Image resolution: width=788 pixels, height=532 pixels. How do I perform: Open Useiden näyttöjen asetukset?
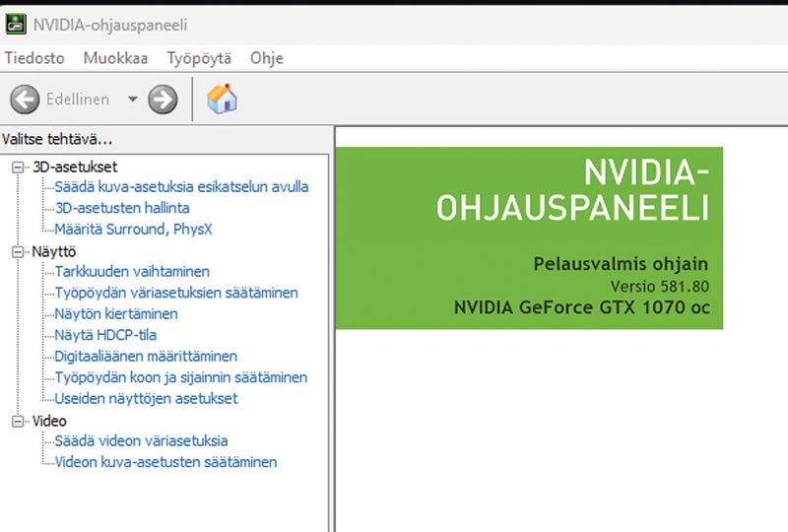(146, 398)
